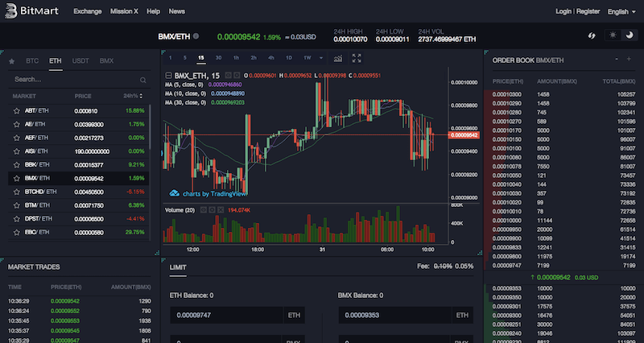
Task: Increase order book precision plus button
Action: click(x=629, y=60)
